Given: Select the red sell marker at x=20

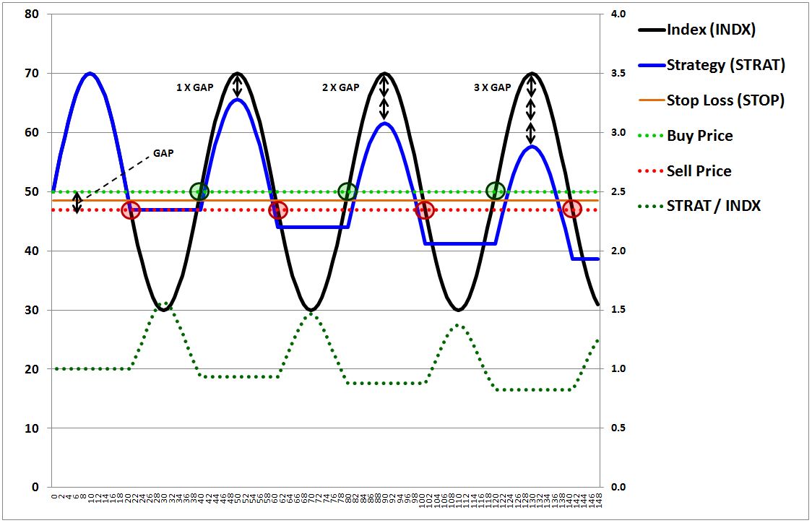Looking at the screenshot, I should 131,210.
